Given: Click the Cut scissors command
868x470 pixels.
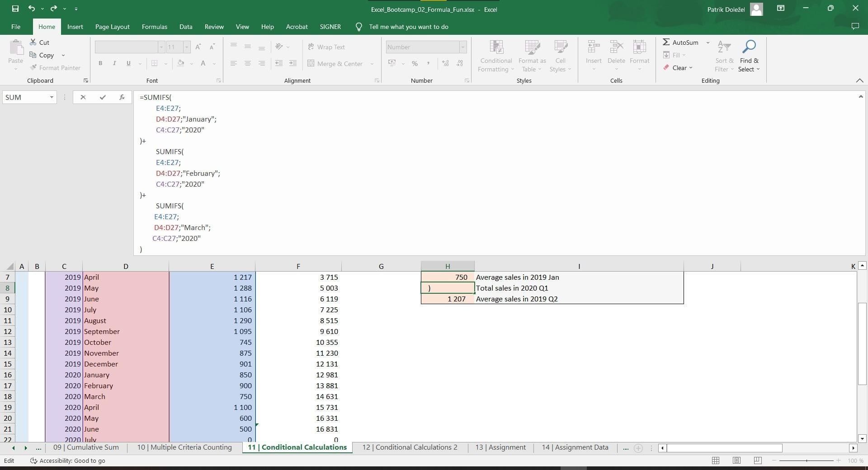Looking at the screenshot, I should point(39,42).
